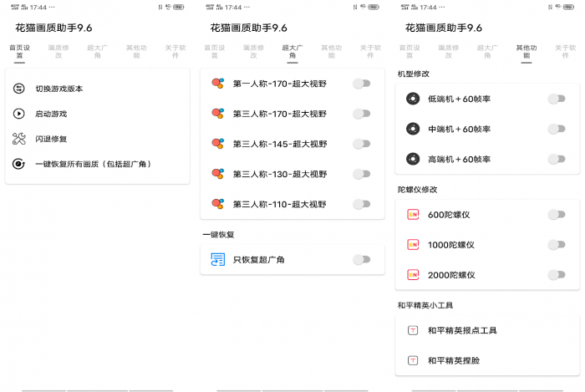Click the icon beside 只恢复超广角
Screen dimensions: 585x392
(217, 260)
